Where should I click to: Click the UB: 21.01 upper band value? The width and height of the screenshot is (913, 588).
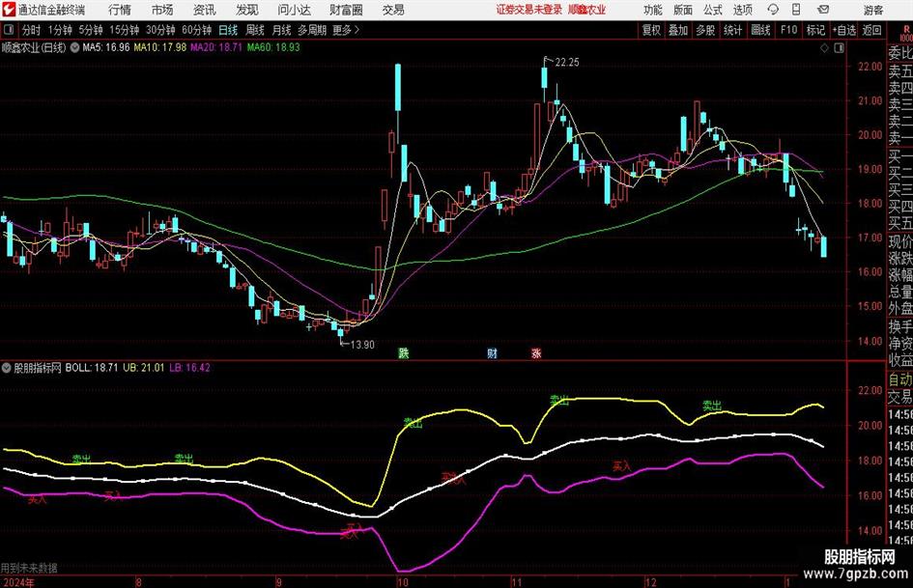coord(144,368)
